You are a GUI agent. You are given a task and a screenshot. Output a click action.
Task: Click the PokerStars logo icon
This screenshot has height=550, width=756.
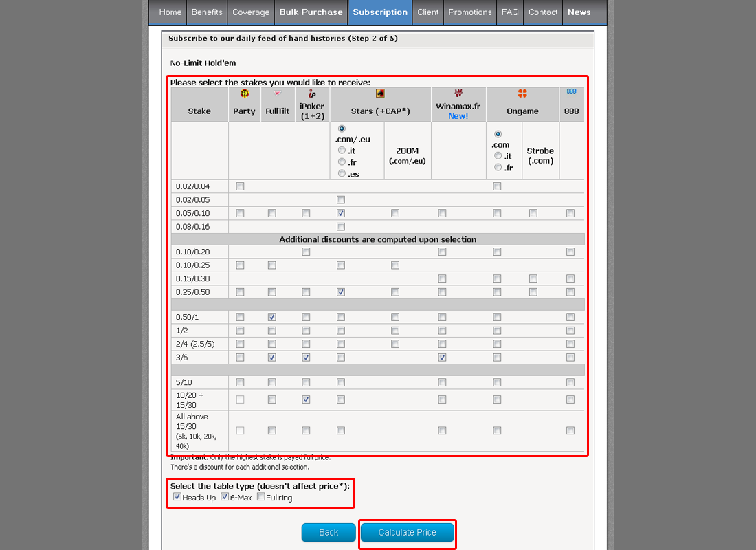(x=380, y=93)
